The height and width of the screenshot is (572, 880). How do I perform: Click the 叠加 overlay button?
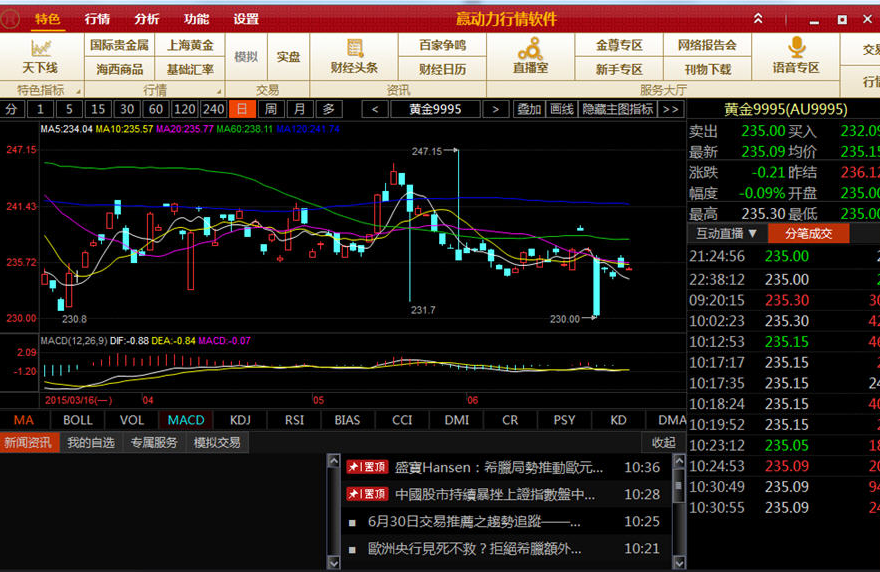529,109
